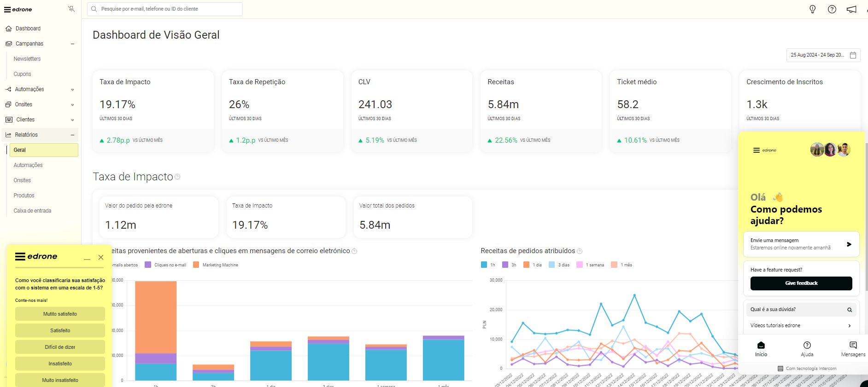Toggle Cliques no e-mail legend swatch
This screenshot has width=868, height=387.
pyautogui.click(x=148, y=265)
